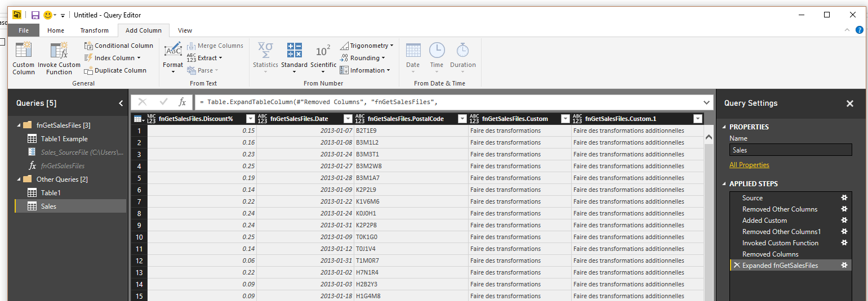Click the Conditional Column button

119,46
